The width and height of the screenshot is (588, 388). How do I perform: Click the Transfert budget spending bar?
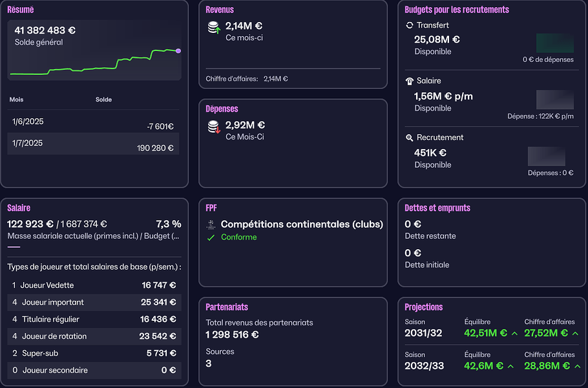pos(554,43)
